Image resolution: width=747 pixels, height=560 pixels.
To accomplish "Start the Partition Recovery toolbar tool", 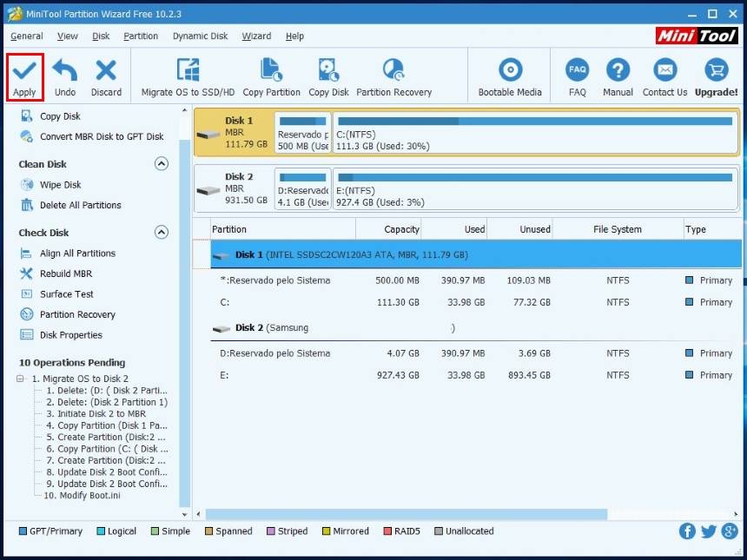I will [x=393, y=70].
